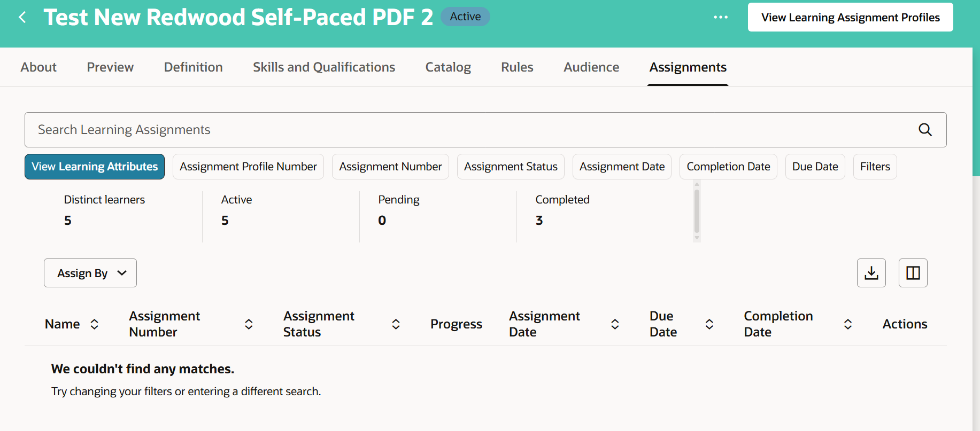The height and width of the screenshot is (431, 980).
Task: Go to the Catalog tab
Action: click(448, 67)
